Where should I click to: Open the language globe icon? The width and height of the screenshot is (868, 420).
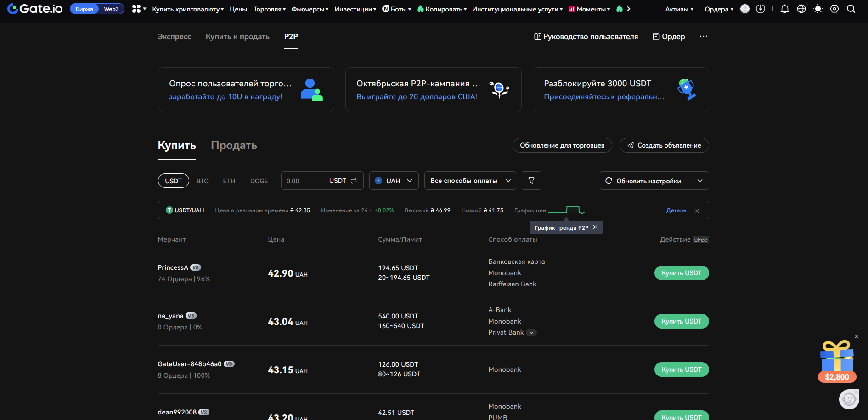pos(801,9)
